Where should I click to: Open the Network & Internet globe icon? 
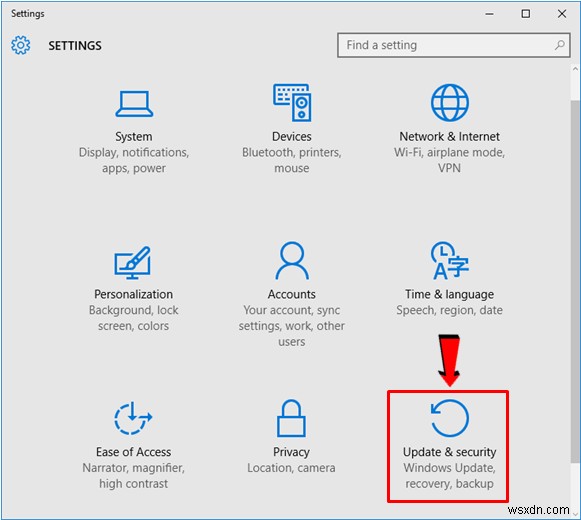tap(449, 103)
